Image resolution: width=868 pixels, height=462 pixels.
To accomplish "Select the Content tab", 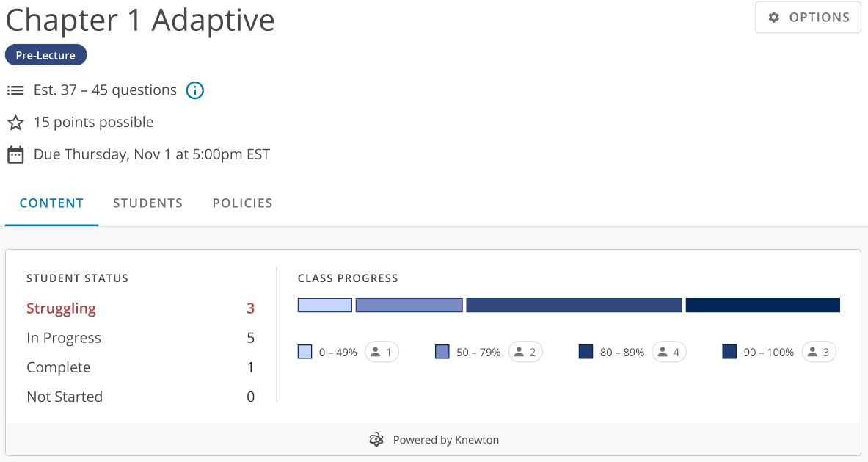I will coord(51,203).
